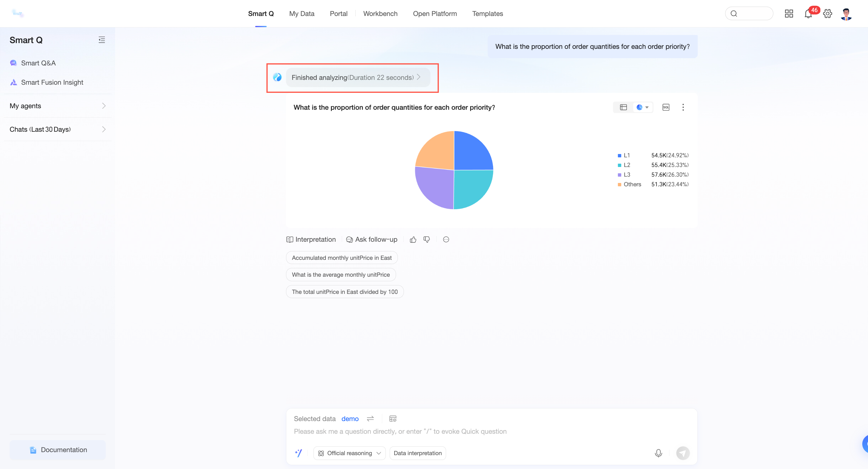Viewport: 868px width, 469px height.
Task: Open the chart more options menu
Action: coord(683,107)
